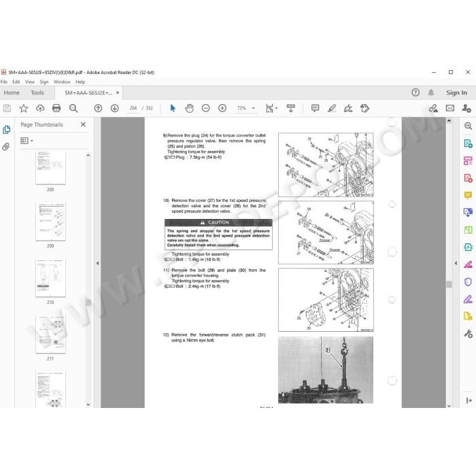Collapse the right tools pane arrow
Viewport: 476px width, 476px height.
pyautogui.click(x=456, y=263)
